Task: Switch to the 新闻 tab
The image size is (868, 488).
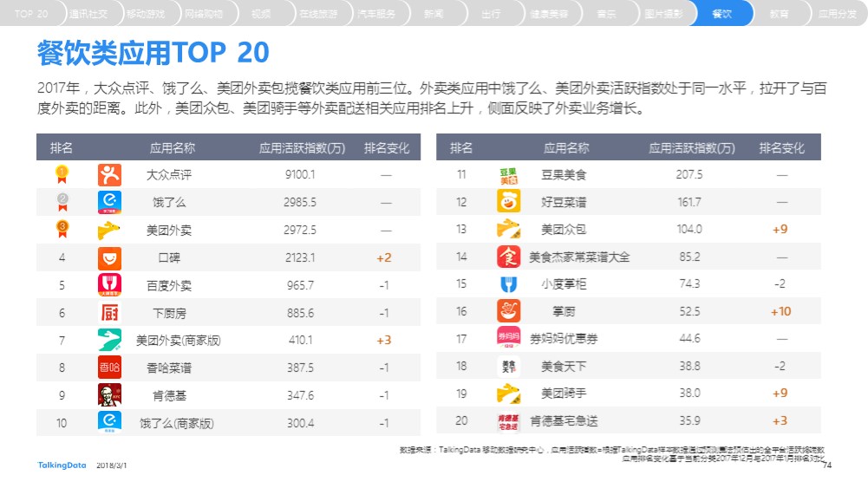Action: (434, 14)
